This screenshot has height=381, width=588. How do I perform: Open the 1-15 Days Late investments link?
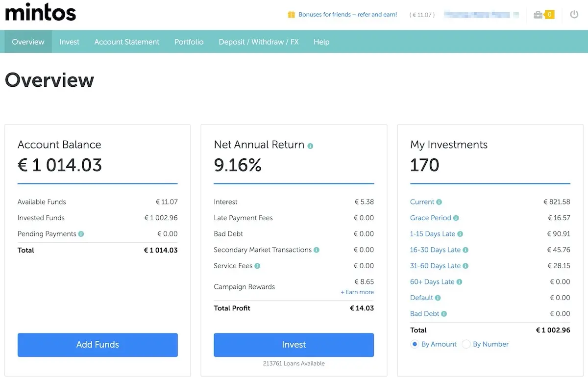(433, 234)
